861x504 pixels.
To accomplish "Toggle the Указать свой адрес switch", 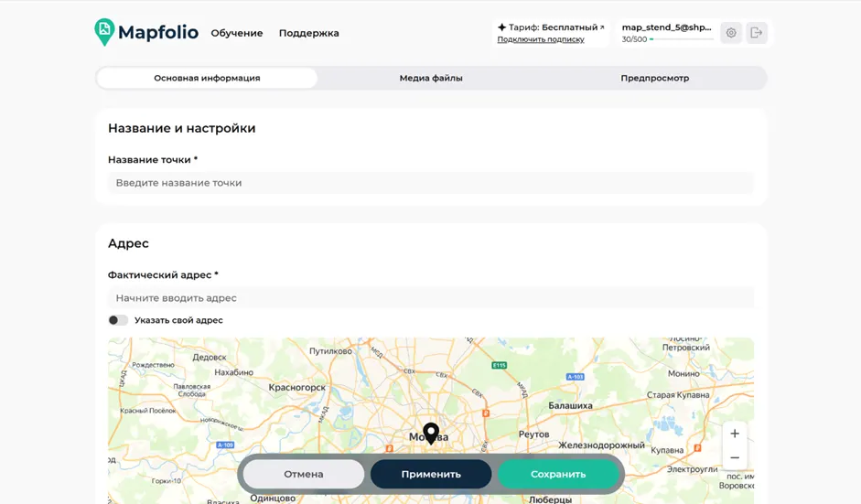I will (x=118, y=320).
